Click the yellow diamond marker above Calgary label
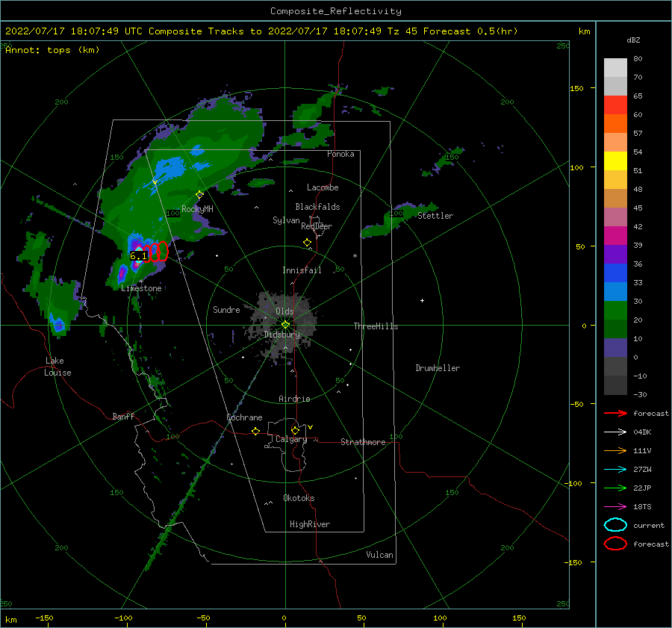Viewport: 672px width, 628px height. [295, 430]
